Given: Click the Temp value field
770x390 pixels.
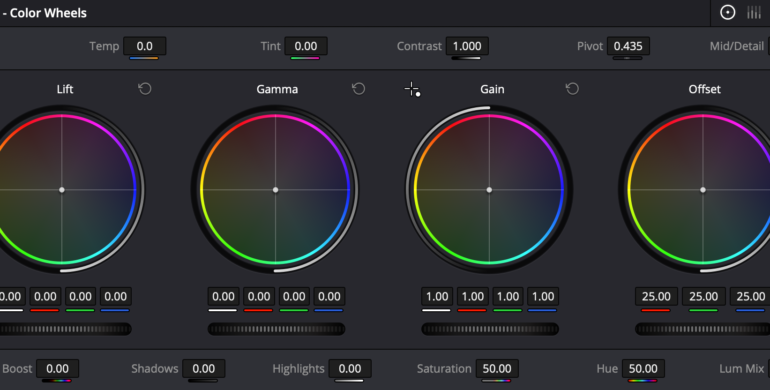Looking at the screenshot, I should click(x=144, y=46).
